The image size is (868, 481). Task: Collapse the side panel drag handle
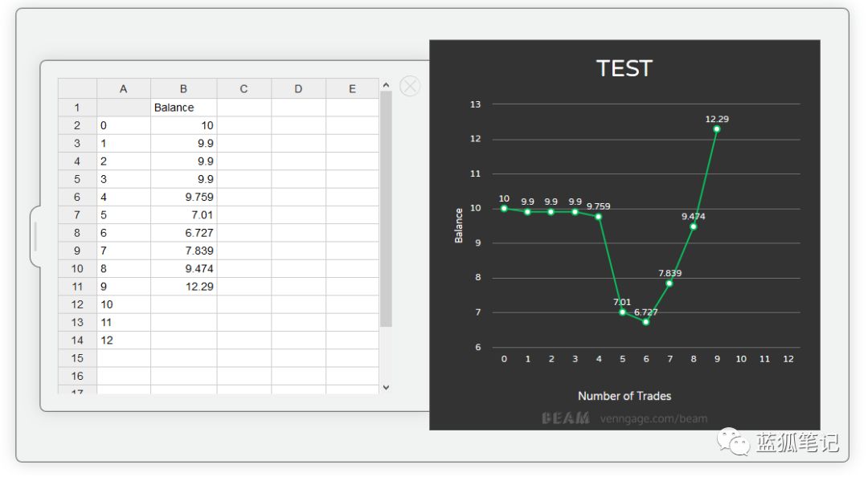(35, 237)
